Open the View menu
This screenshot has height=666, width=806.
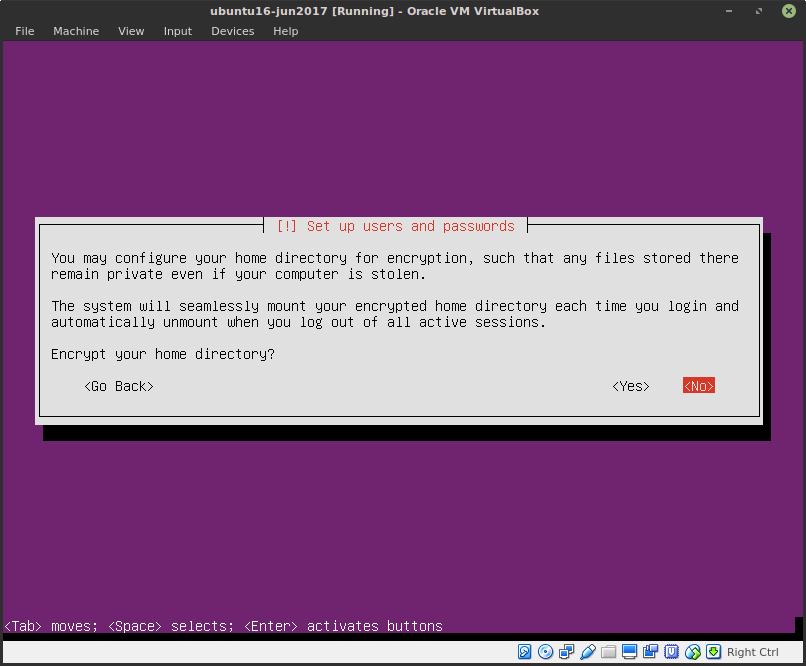(130, 31)
